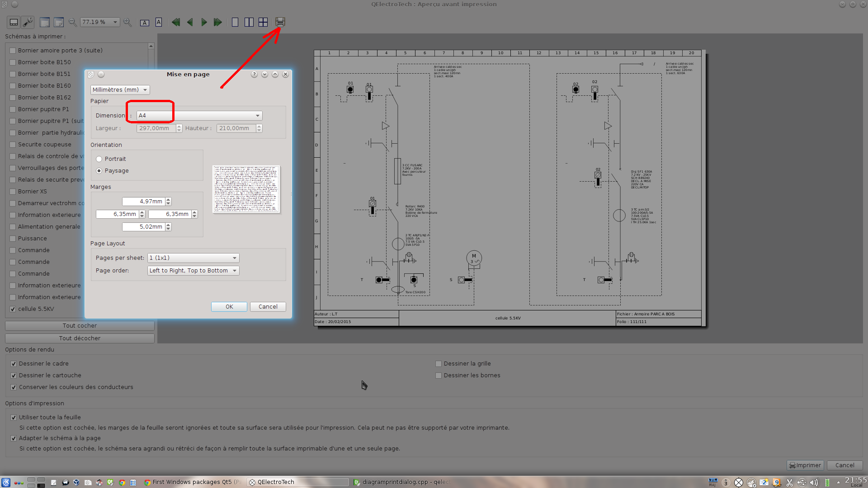Open the paper Dimension A4 dropdown
This screenshot has height=488, width=868.
(x=199, y=116)
